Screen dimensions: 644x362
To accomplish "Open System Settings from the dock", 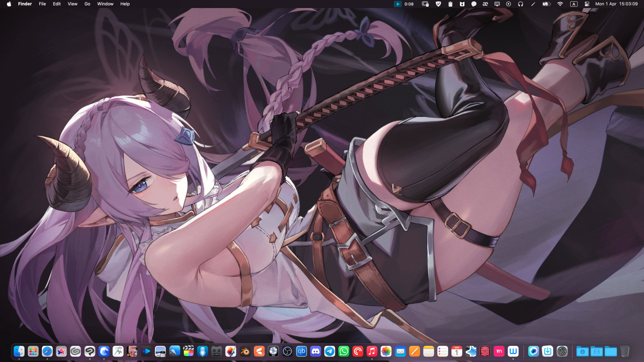I will click(x=562, y=351).
